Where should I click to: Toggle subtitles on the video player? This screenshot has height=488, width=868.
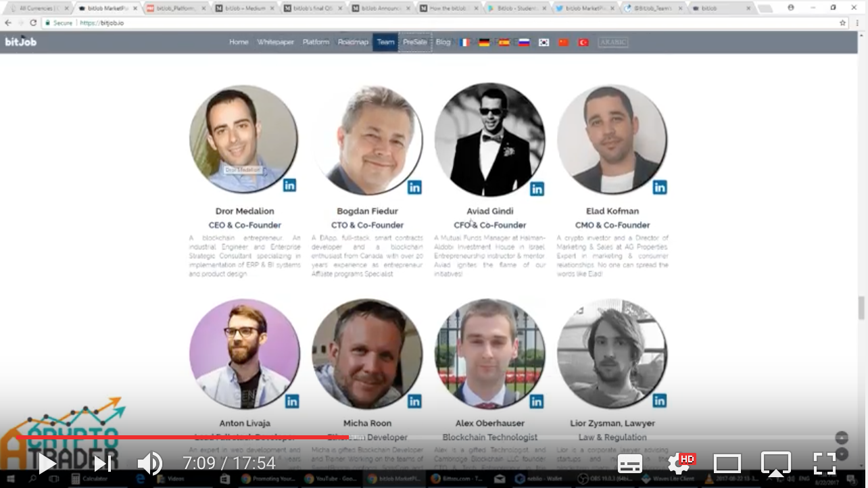click(x=630, y=464)
